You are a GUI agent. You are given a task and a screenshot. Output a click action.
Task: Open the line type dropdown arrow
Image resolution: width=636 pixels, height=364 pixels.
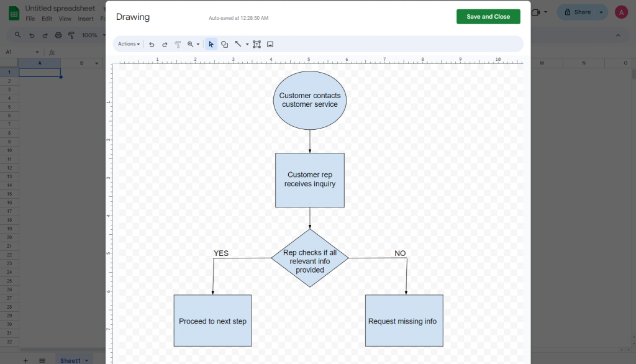click(x=247, y=44)
